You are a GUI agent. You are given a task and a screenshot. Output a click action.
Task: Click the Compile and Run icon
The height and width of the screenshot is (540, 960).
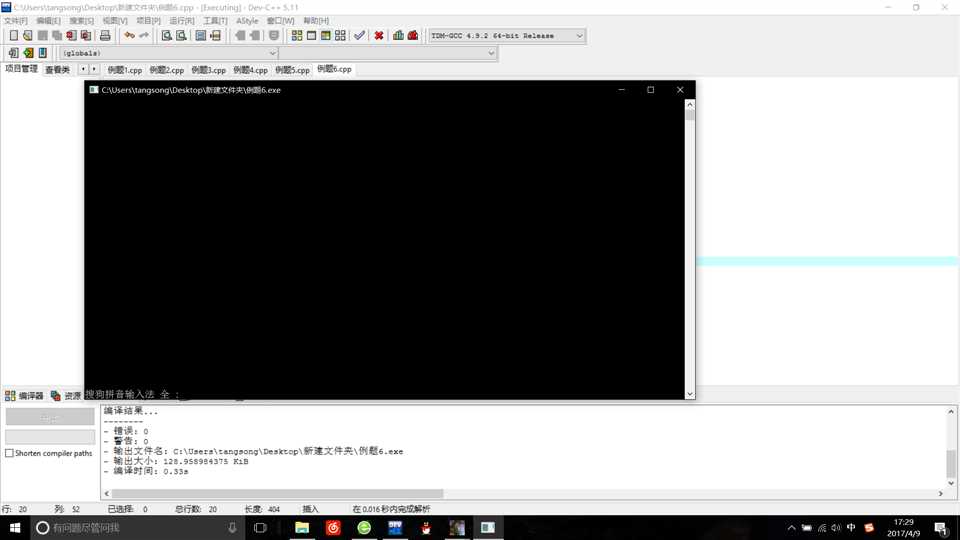click(x=326, y=36)
